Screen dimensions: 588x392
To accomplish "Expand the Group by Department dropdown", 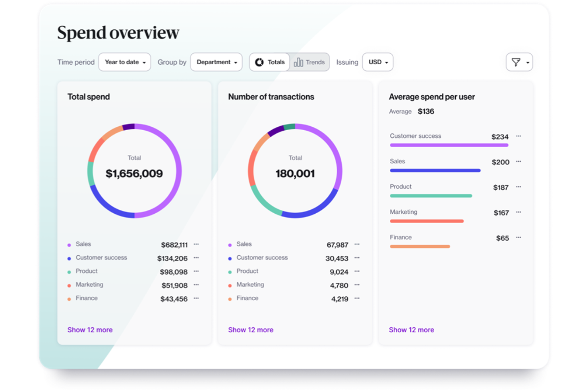I will coord(216,62).
